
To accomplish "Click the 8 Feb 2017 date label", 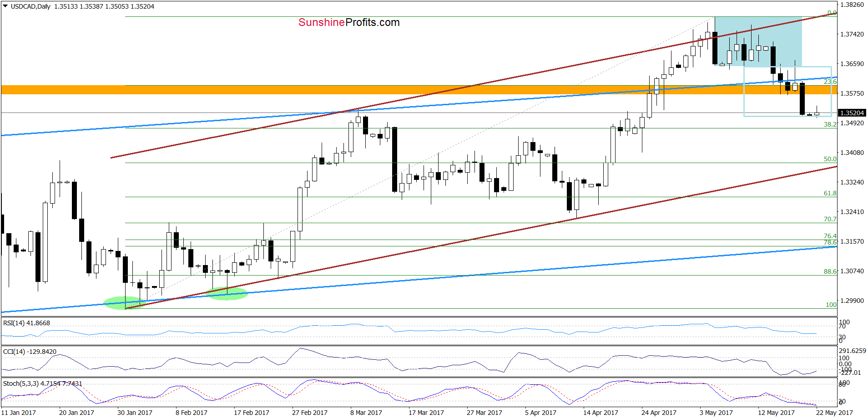I will (192, 413).
